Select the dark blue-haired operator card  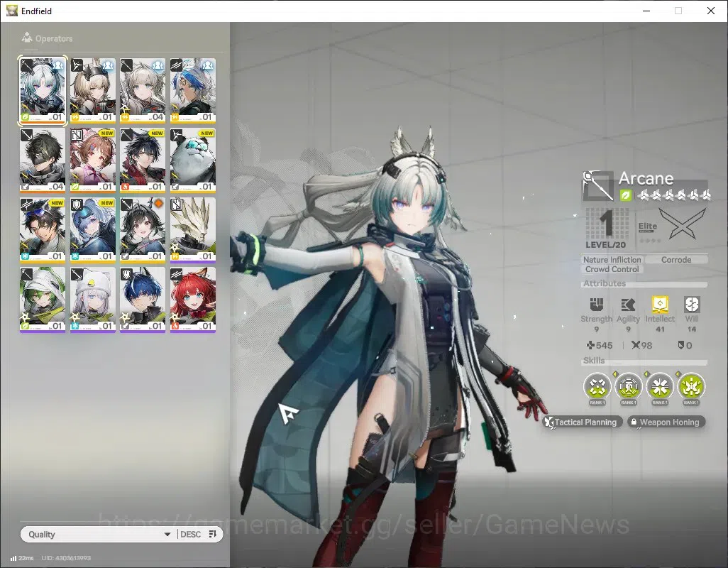pyautogui.click(x=143, y=300)
